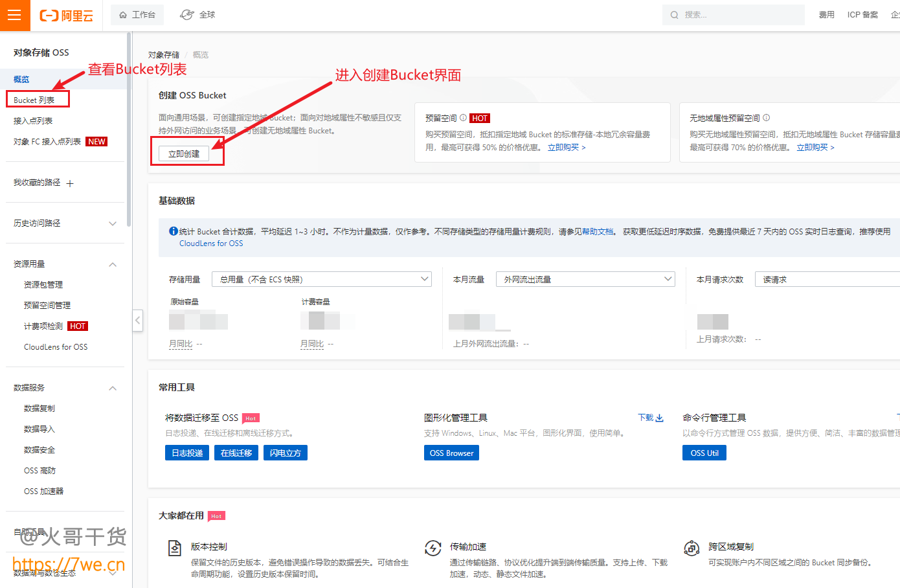Open 数据复制
The image size is (900, 588).
[x=39, y=408]
